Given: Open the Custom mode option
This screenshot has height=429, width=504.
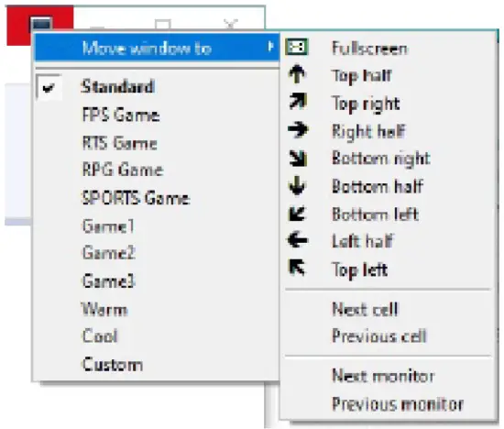Looking at the screenshot, I should [x=113, y=364].
